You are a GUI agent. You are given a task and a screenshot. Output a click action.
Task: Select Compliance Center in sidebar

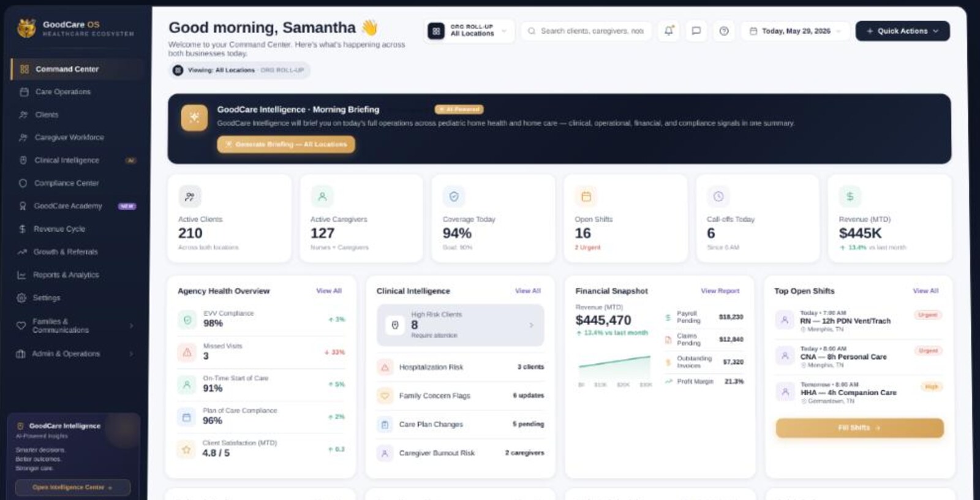pos(77,183)
